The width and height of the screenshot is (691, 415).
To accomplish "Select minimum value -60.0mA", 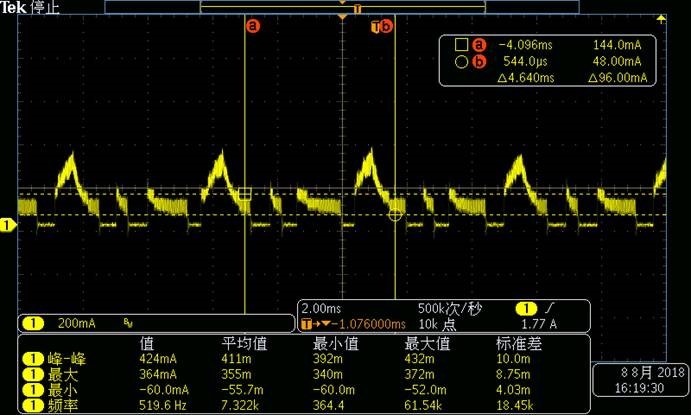I will (x=164, y=390).
